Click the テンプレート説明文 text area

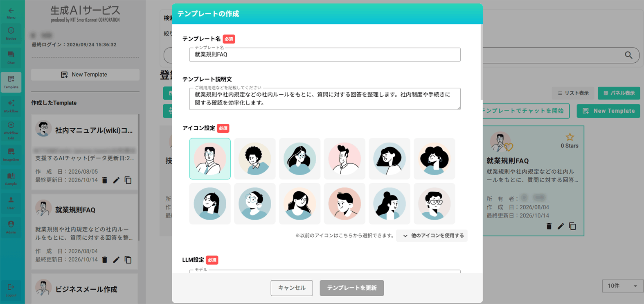coord(325,99)
